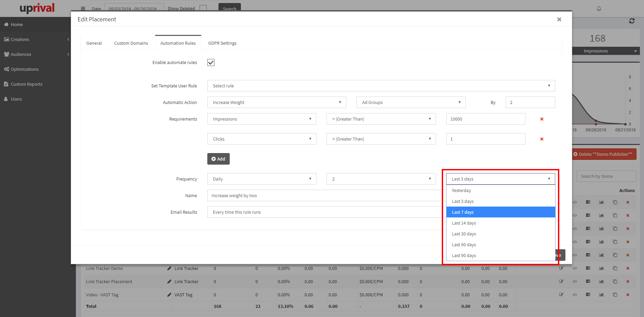The width and height of the screenshot is (644, 317).
Task: Click the Add requirement button
Action: coord(218,159)
